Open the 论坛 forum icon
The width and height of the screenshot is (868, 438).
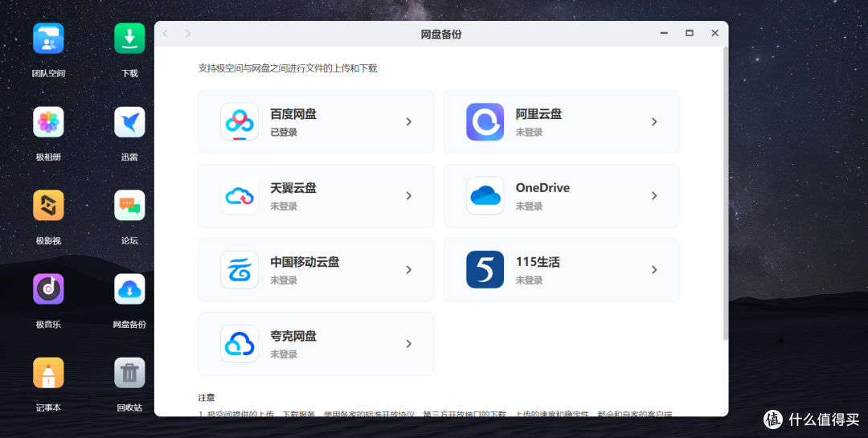(129, 206)
